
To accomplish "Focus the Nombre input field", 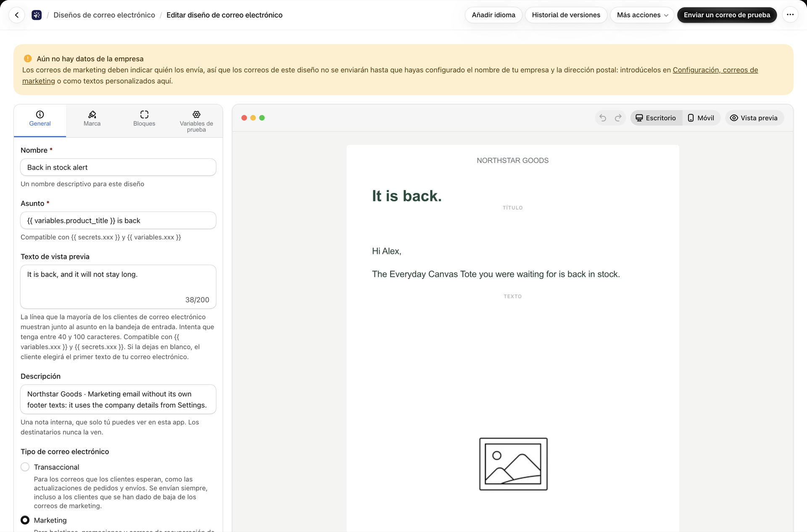I will point(118,167).
